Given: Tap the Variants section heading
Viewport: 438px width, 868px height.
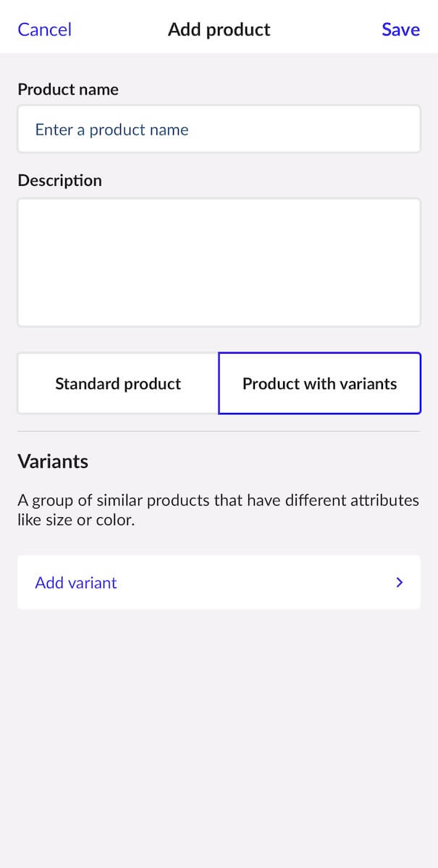Looking at the screenshot, I should coord(53,461).
